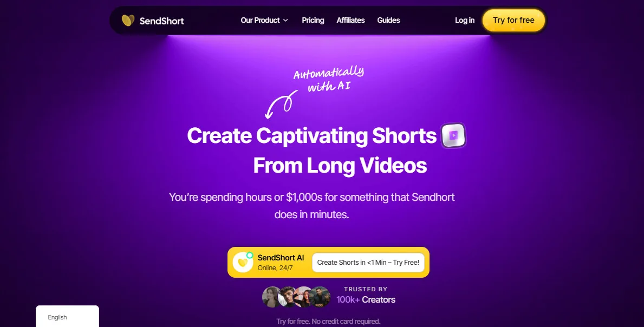This screenshot has height=327, width=644.
Task: Click the 100k+ Creators text
Action: click(x=366, y=299)
